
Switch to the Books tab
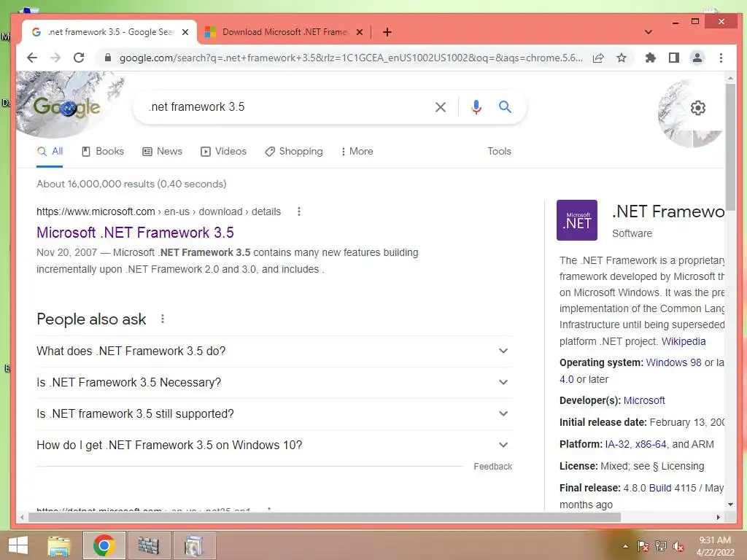pyautogui.click(x=103, y=152)
